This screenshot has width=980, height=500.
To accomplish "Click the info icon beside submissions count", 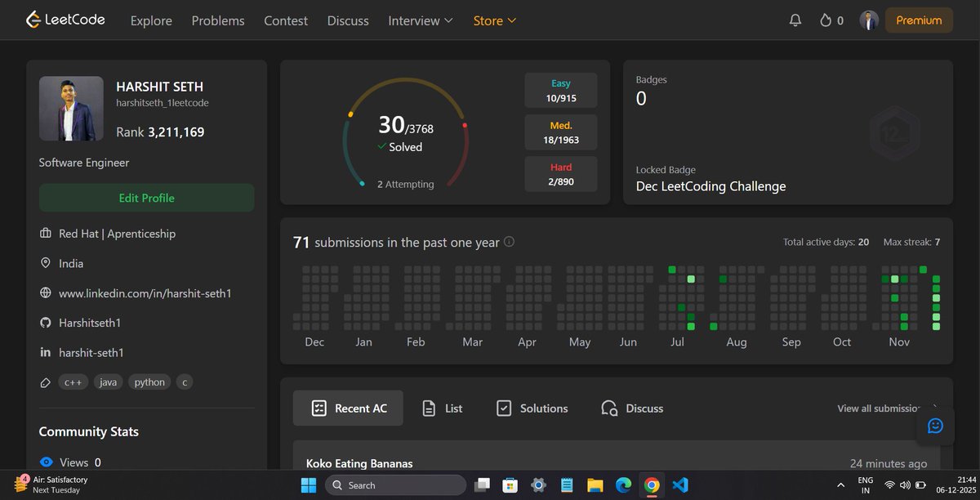I will [x=509, y=242].
